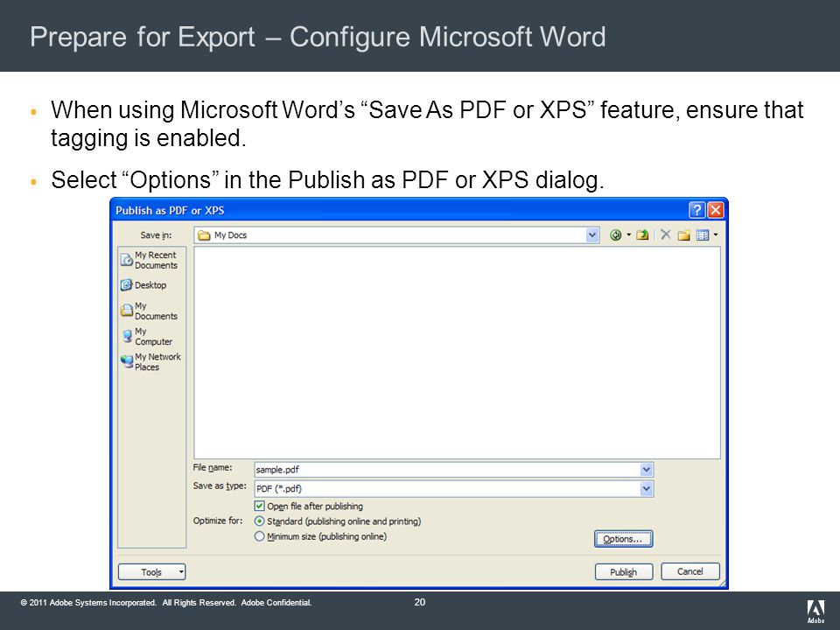Image resolution: width=840 pixels, height=630 pixels.
Task: Click the My Docs folder name in Save in
Action: pyautogui.click(x=230, y=235)
